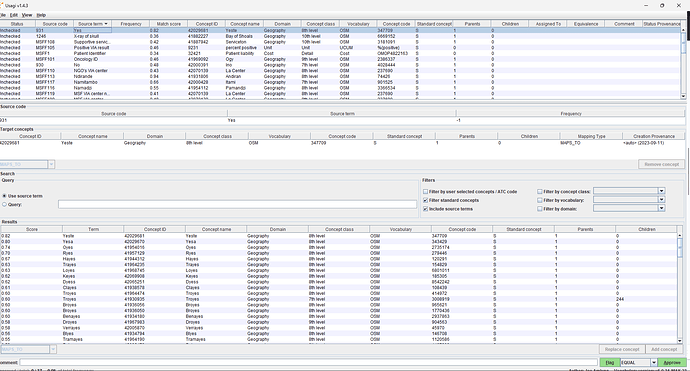Viewport: 690px width, 371px height.
Task: Open the domain filter dropdown
Action: (x=661, y=208)
